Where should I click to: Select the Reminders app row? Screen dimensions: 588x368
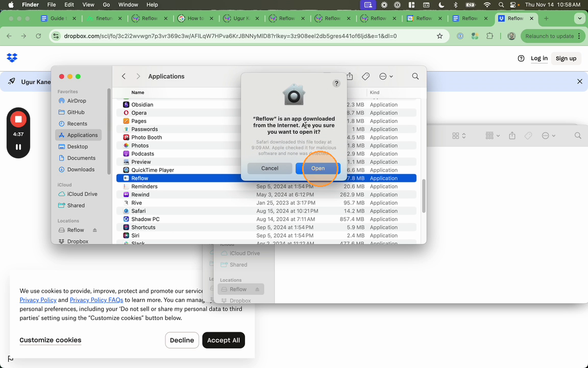click(x=266, y=186)
